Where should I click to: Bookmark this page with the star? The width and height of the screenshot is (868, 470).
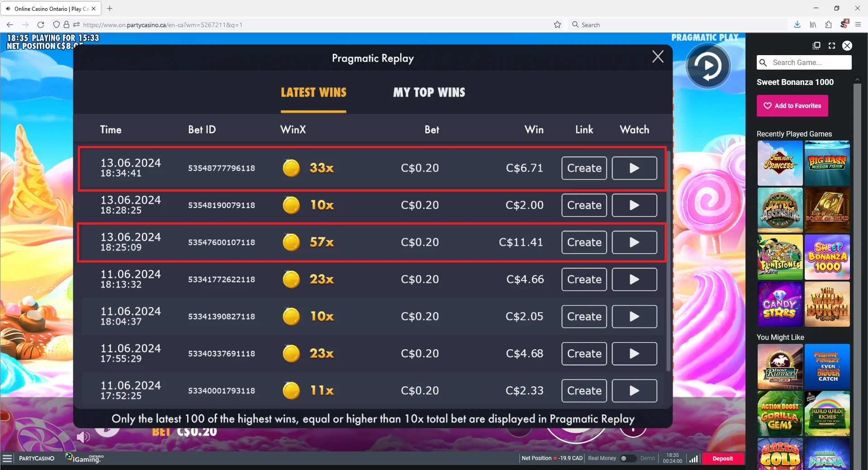point(557,25)
